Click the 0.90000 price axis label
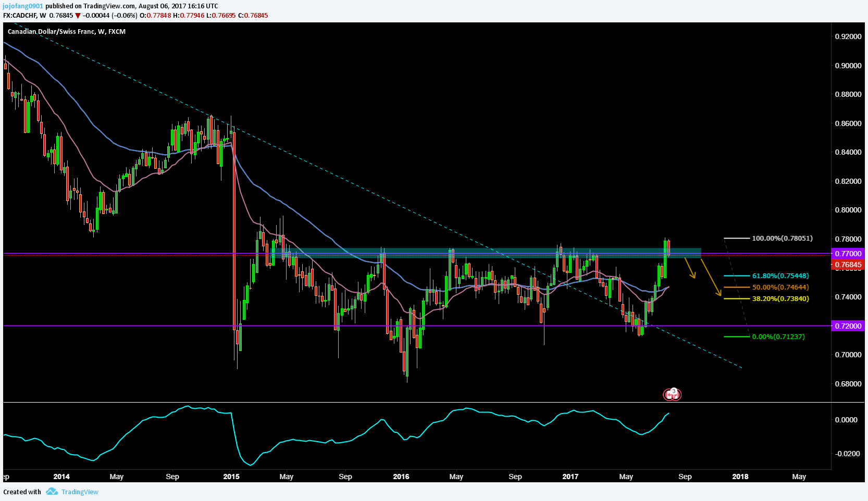Screen dimensions: 868x501 848,66
